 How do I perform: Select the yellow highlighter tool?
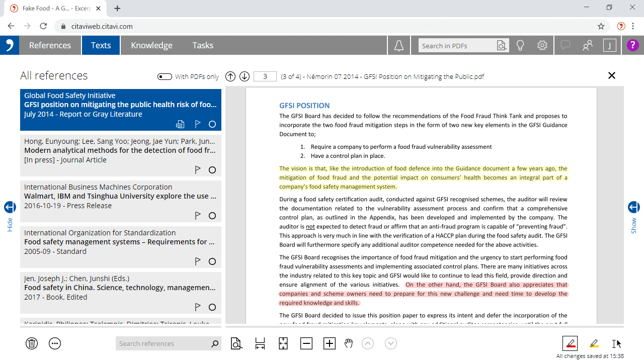(x=594, y=343)
